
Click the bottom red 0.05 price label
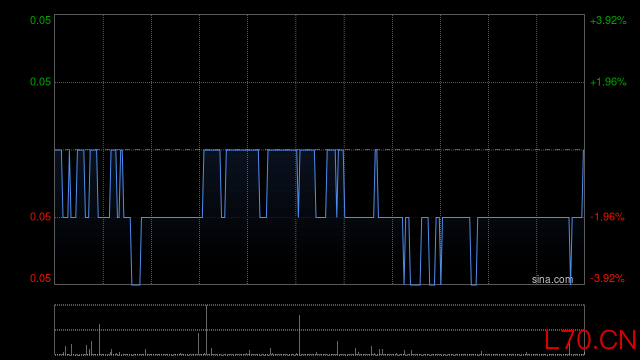tap(40, 278)
